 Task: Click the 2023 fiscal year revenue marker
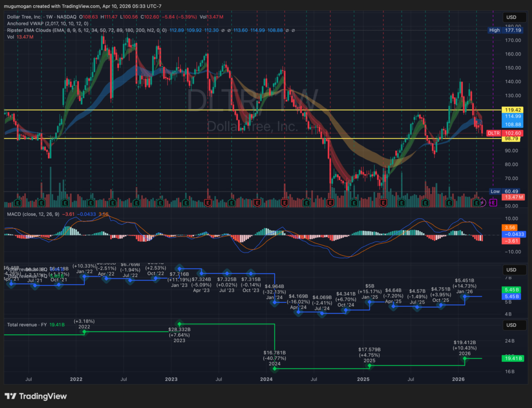pos(179,324)
